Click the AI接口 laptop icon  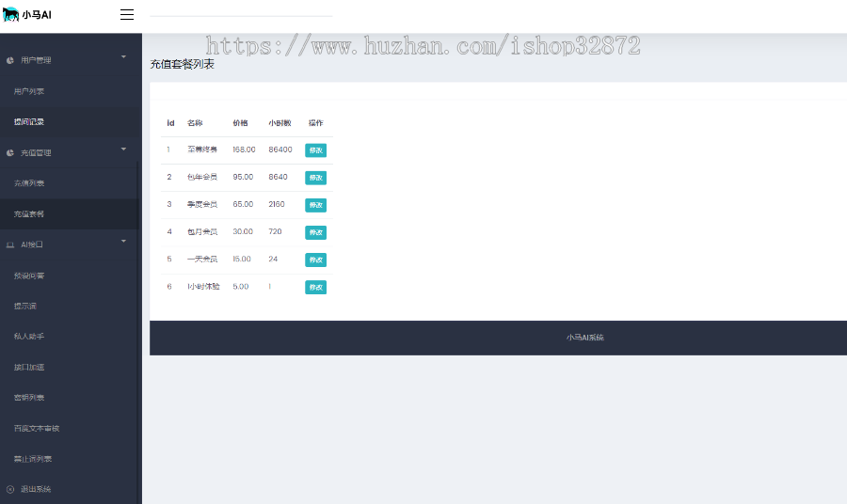click(10, 245)
